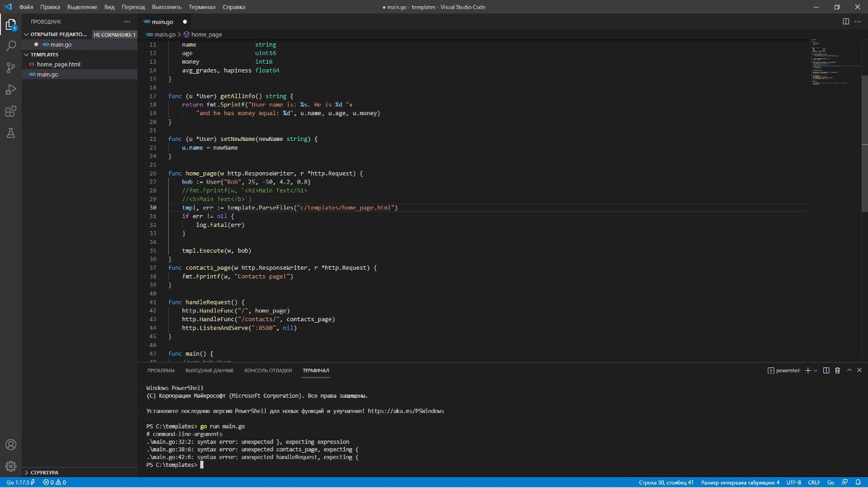This screenshot has height=488, width=868.
Task: Open the Терминал menu in menu bar
Action: tap(202, 7)
